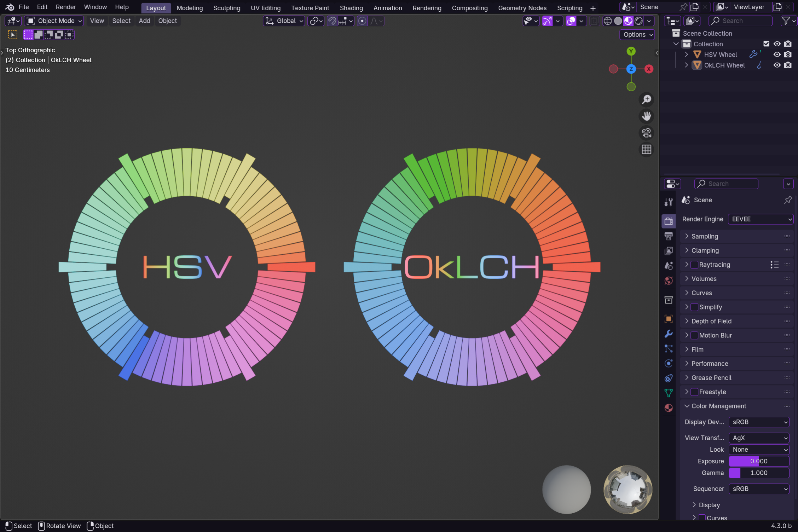Open the Add menu in viewport header
The width and height of the screenshot is (798, 532).
coord(144,21)
